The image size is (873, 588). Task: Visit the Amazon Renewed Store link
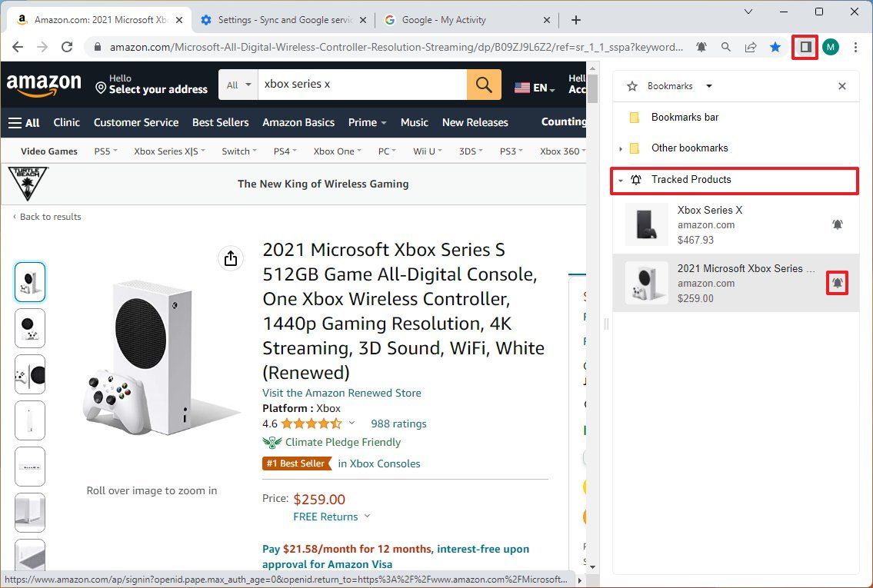pos(342,393)
